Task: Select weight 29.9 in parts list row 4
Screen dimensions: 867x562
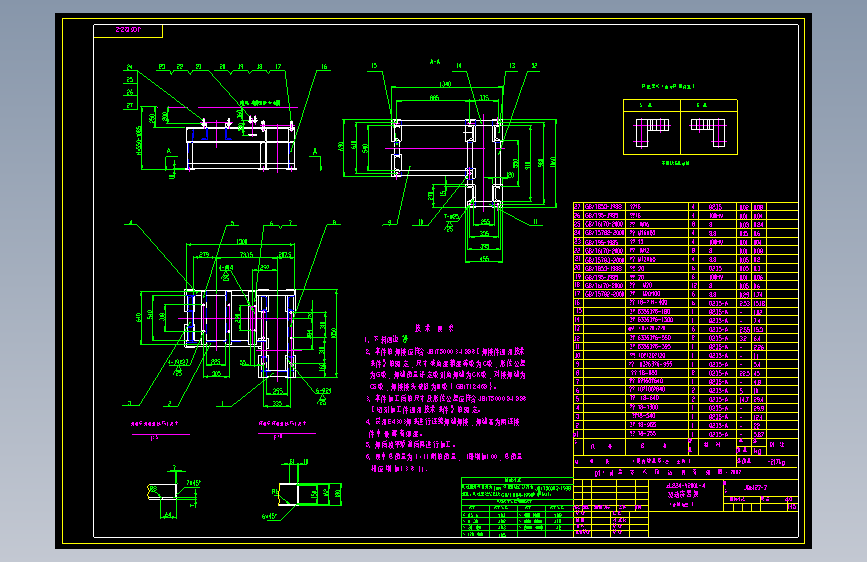Action: (x=758, y=408)
